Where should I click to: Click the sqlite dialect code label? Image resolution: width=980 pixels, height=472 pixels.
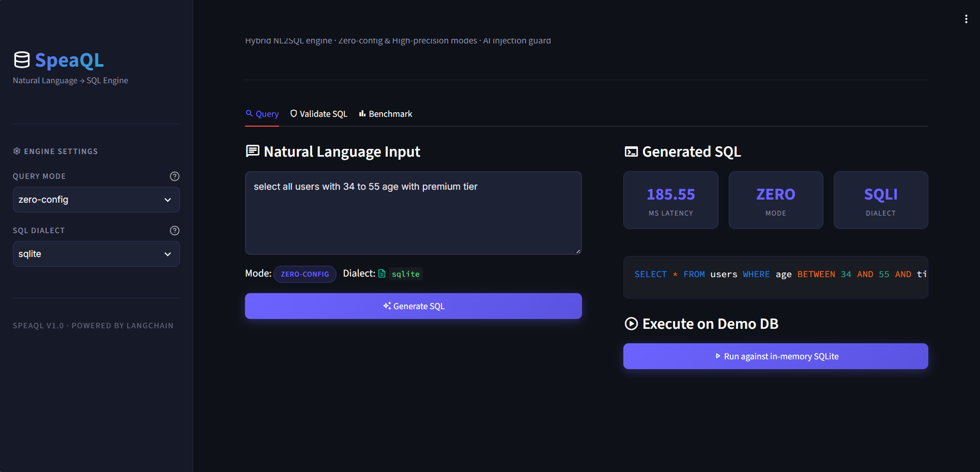(x=406, y=273)
